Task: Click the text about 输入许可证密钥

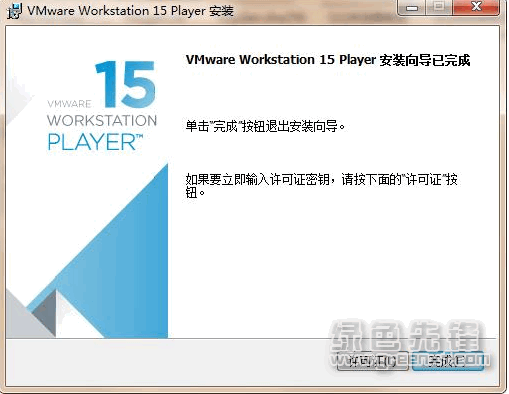Action: point(321,186)
